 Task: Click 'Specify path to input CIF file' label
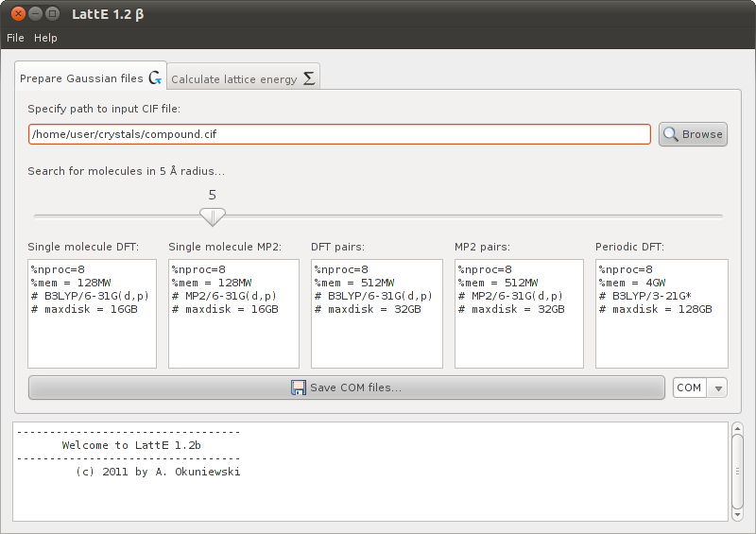click(104, 109)
